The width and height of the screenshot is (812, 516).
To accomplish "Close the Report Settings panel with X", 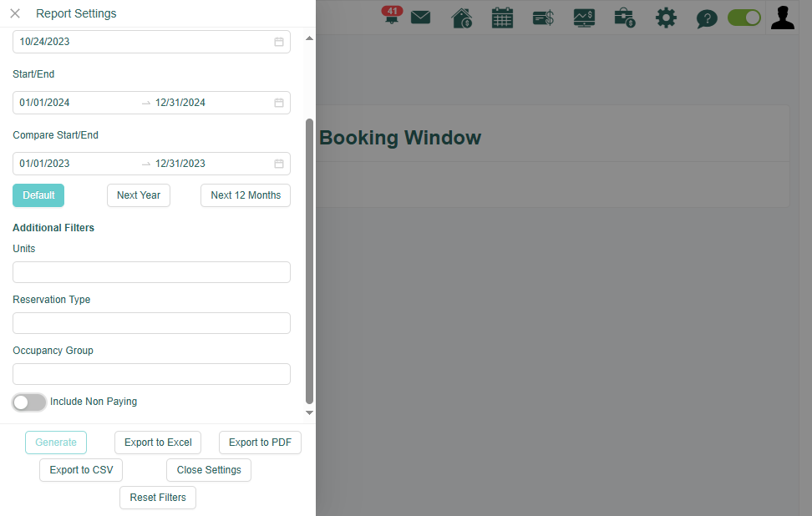I will tap(15, 13).
